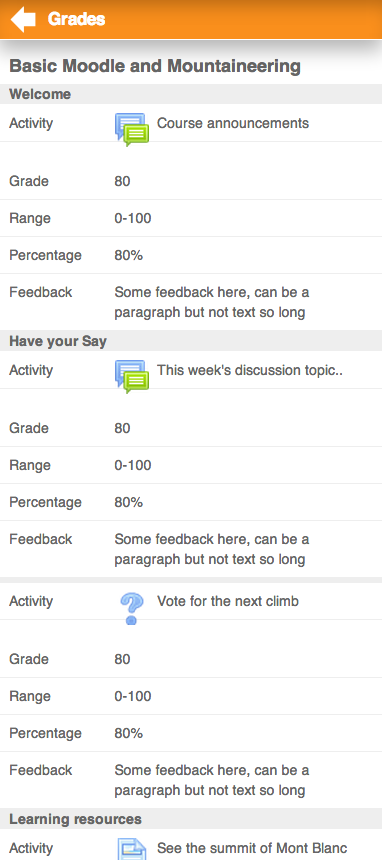This screenshot has width=382, height=860.
Task: Click the discussion topic forum icon
Action: click(x=132, y=377)
